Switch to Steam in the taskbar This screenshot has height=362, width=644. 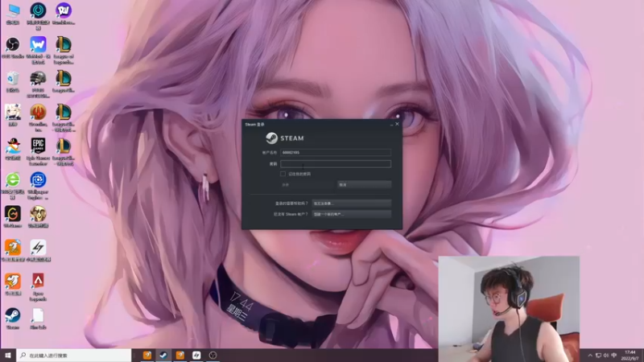point(163,356)
